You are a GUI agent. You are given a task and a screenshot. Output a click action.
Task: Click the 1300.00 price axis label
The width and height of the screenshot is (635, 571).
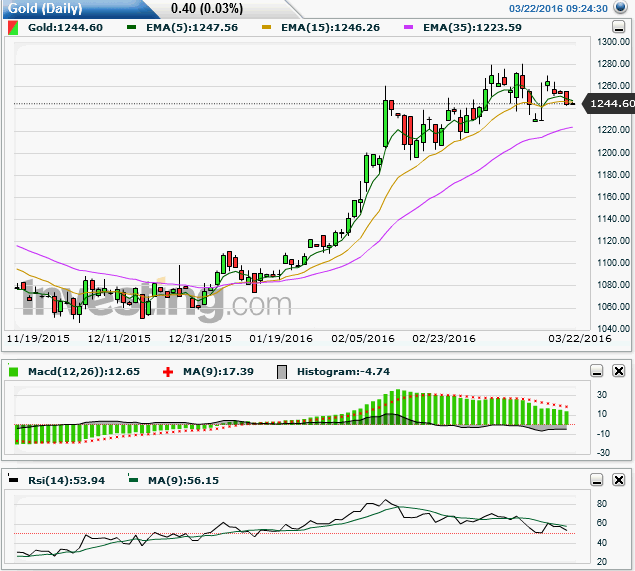pos(614,42)
